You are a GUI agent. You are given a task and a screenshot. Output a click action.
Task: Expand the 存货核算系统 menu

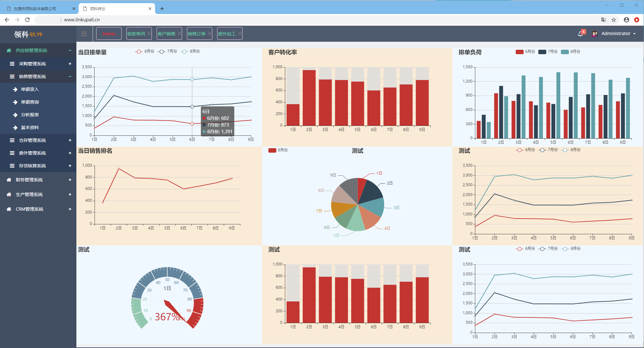70,166
